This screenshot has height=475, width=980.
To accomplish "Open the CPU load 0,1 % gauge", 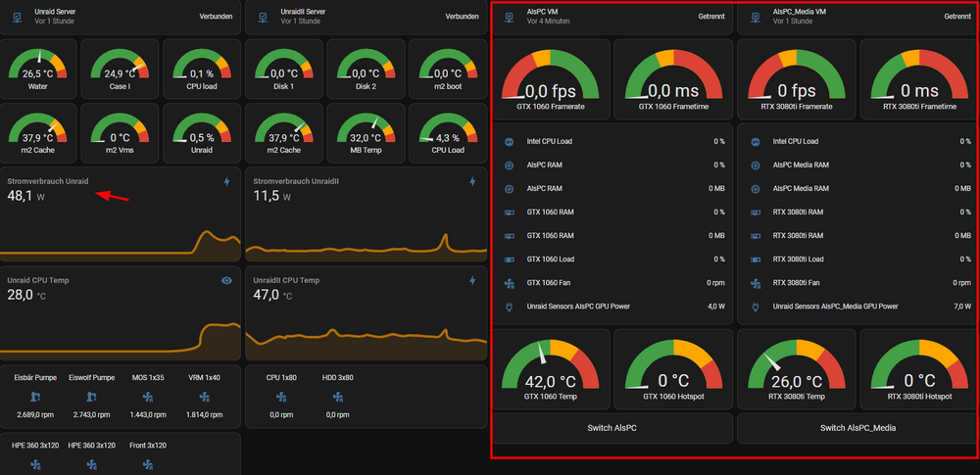I will [202, 69].
